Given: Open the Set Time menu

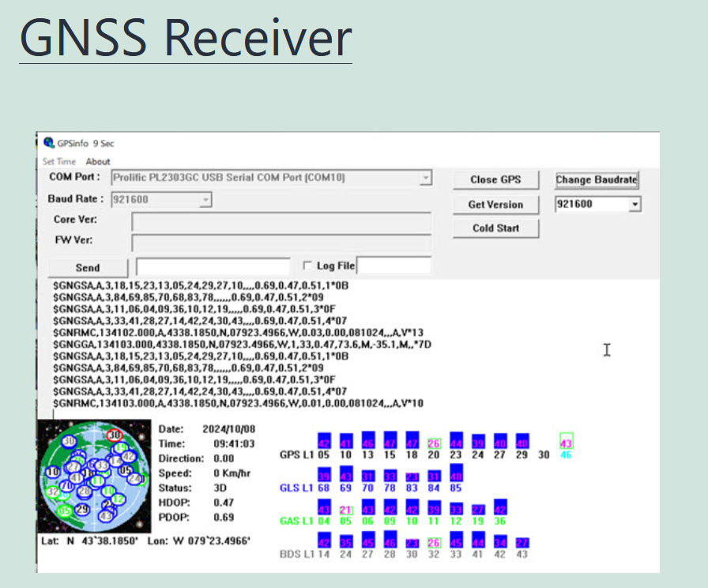Looking at the screenshot, I should [x=59, y=161].
